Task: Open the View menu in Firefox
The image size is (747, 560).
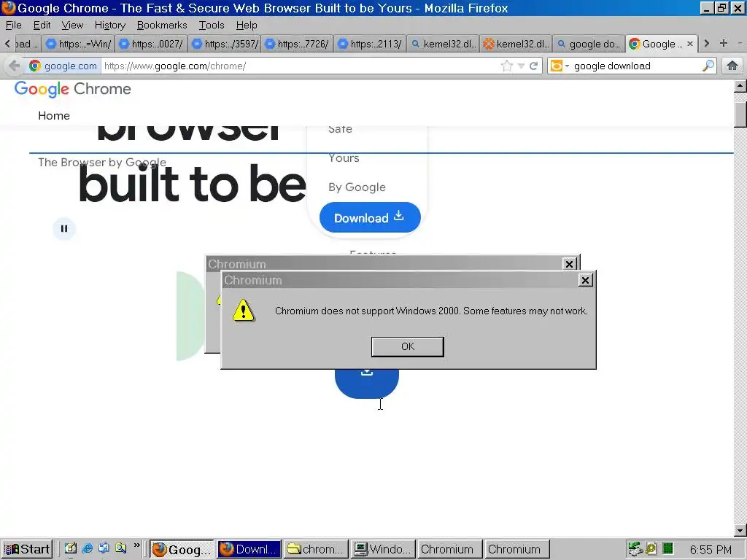Action: coord(72,25)
